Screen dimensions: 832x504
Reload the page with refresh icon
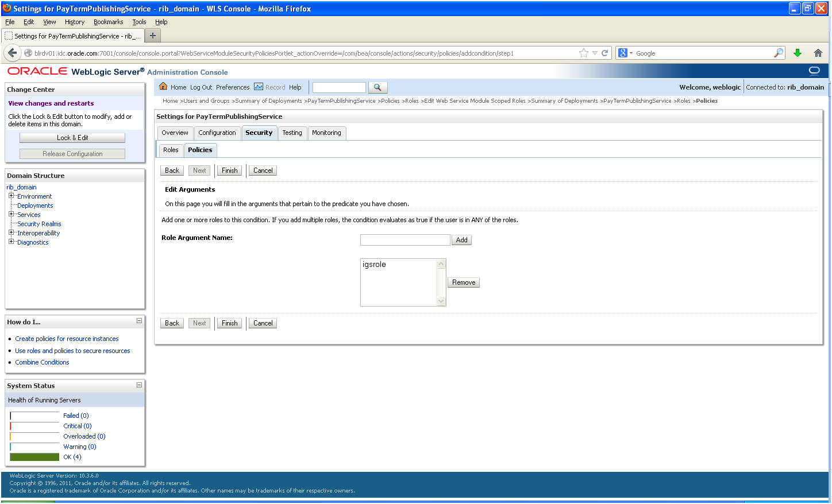tap(604, 53)
